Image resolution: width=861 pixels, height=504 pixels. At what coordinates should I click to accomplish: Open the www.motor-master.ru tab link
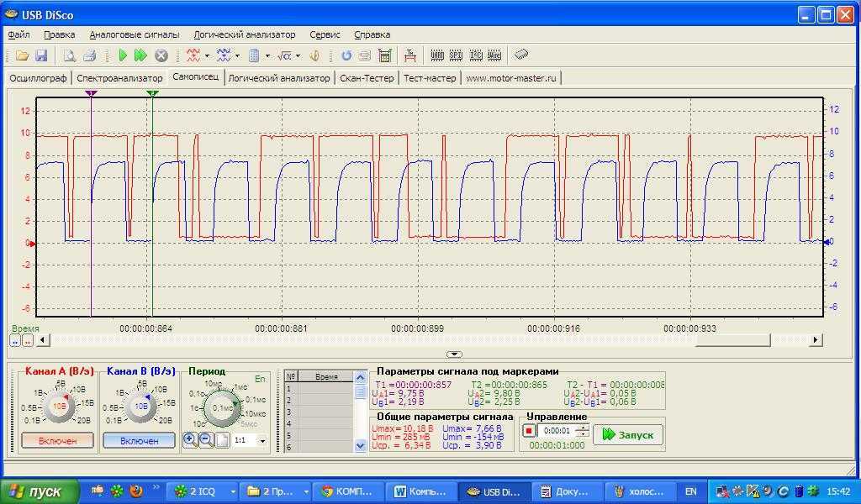click(x=511, y=77)
